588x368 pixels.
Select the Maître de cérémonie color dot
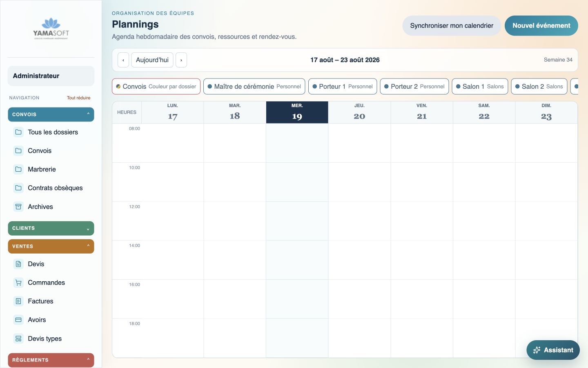(210, 86)
